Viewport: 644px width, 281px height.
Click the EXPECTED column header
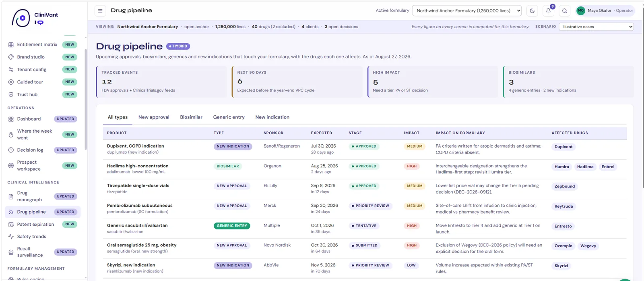click(322, 133)
